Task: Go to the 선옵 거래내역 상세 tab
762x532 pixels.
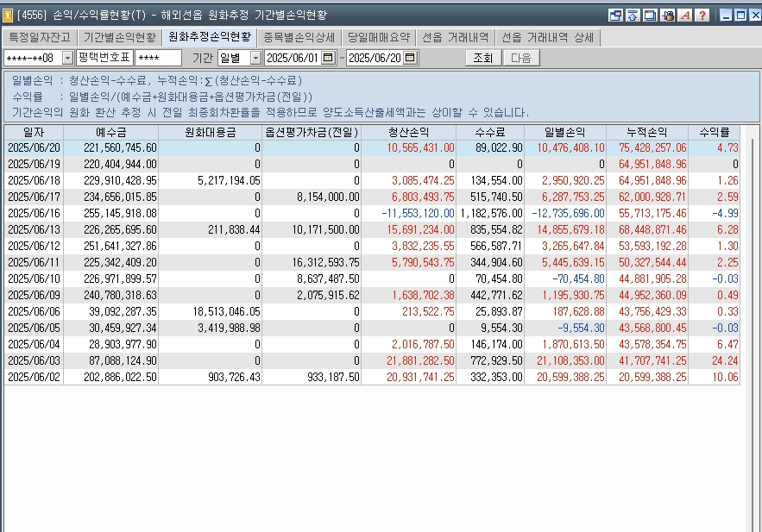Action: click(548, 37)
